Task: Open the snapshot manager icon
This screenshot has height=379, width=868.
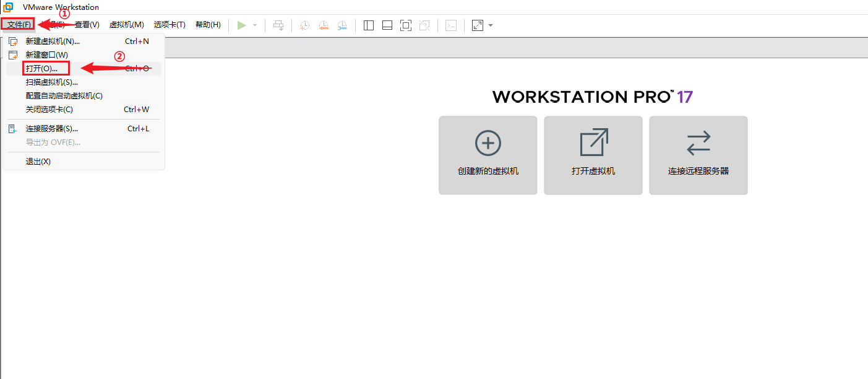Action: click(x=342, y=25)
